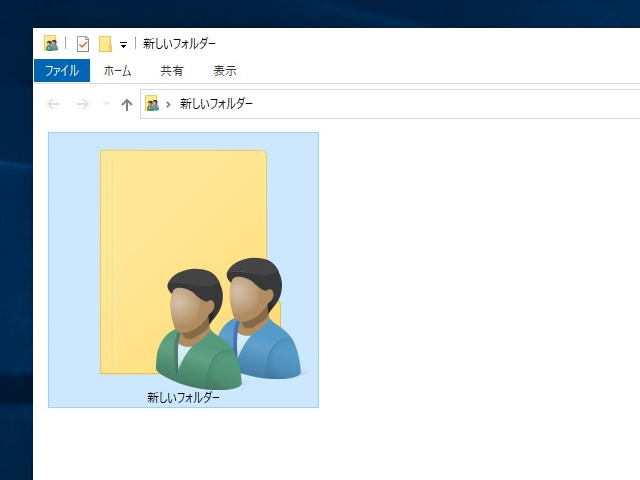This screenshot has height=480, width=640.
Task: Switch to the ホーム ribbon tab
Action: [x=118, y=71]
